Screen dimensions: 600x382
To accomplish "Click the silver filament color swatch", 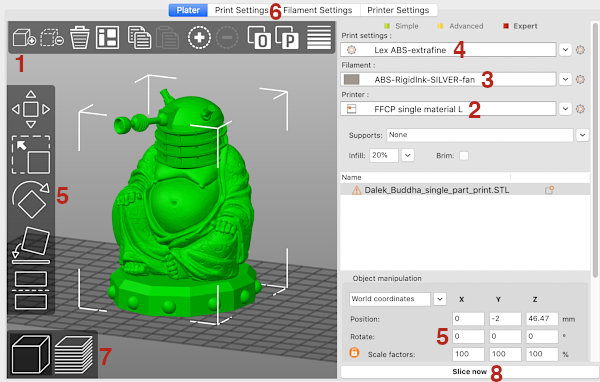I will (x=351, y=80).
